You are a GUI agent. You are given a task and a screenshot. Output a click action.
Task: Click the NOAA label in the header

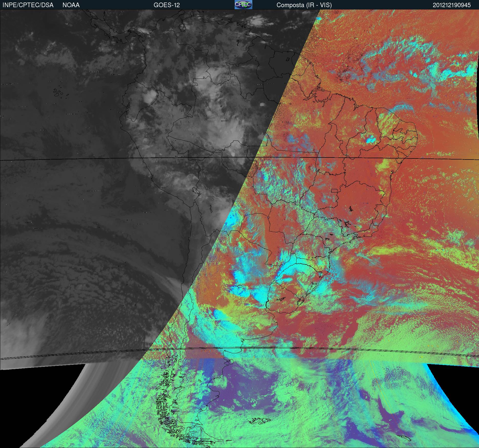[71, 5]
